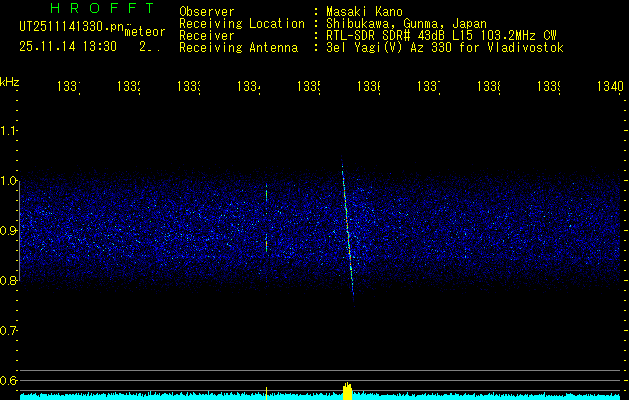Image resolution: width=629 pixels, height=400 pixels.
Task: Click the 1.1 kHz frequency tick
Action: (x=9, y=131)
